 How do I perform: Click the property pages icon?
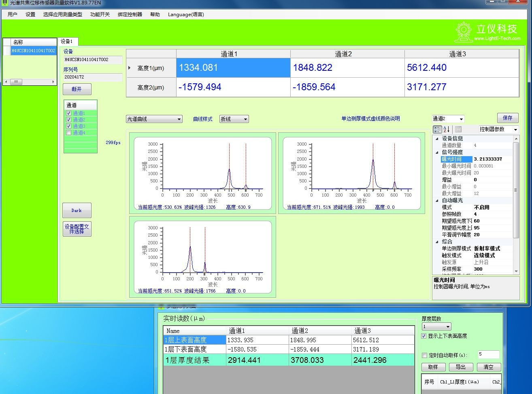458,129
